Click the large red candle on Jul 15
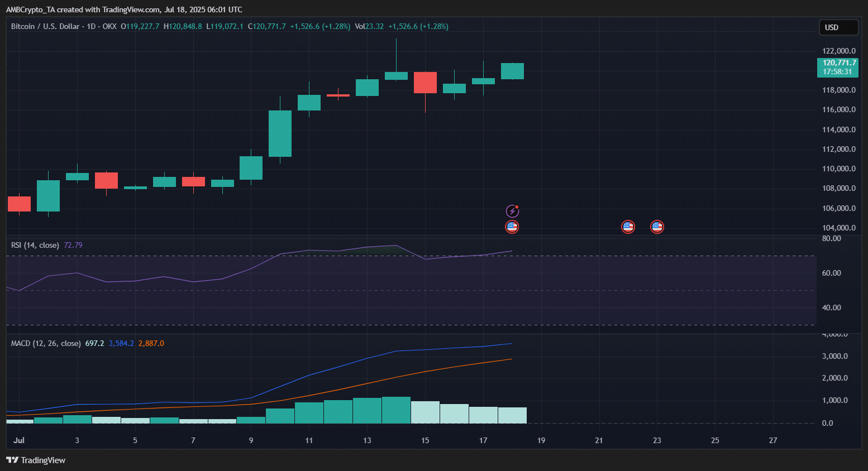 [x=425, y=83]
